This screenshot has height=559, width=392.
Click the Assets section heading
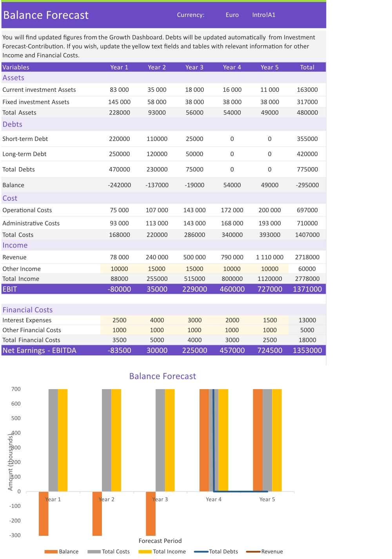tap(13, 78)
